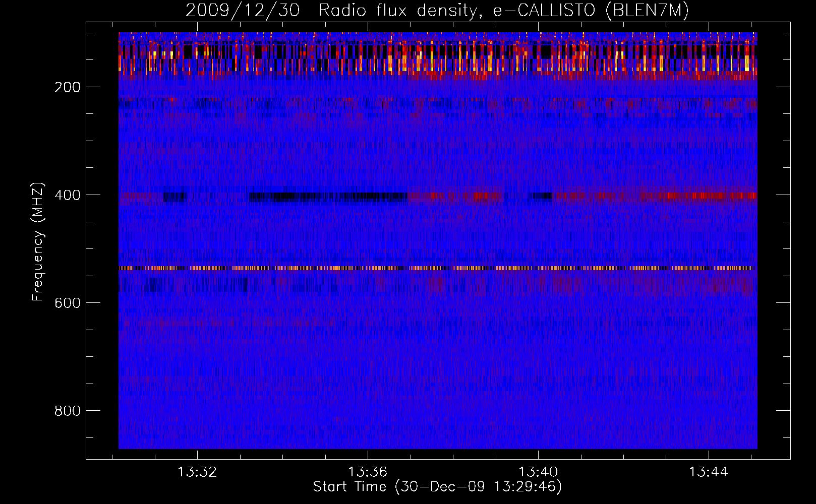816x504 pixels.
Task: Click the 13:40 time label
Action: click(x=538, y=472)
